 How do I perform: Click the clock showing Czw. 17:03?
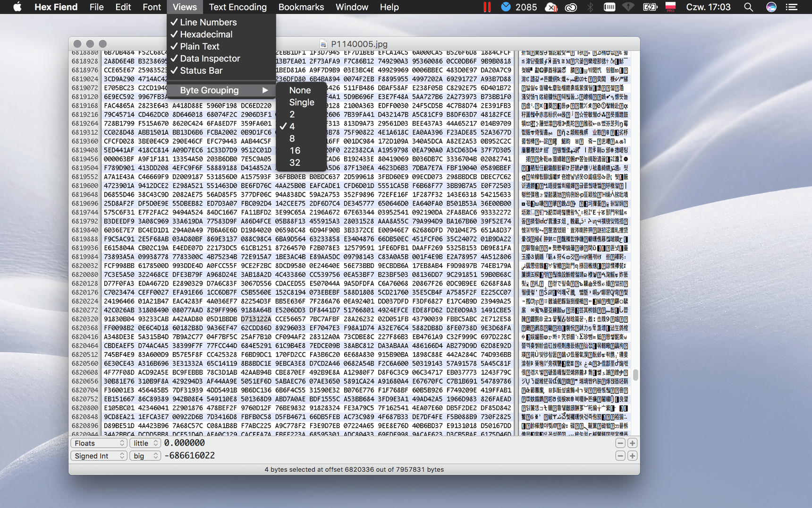pos(708,7)
